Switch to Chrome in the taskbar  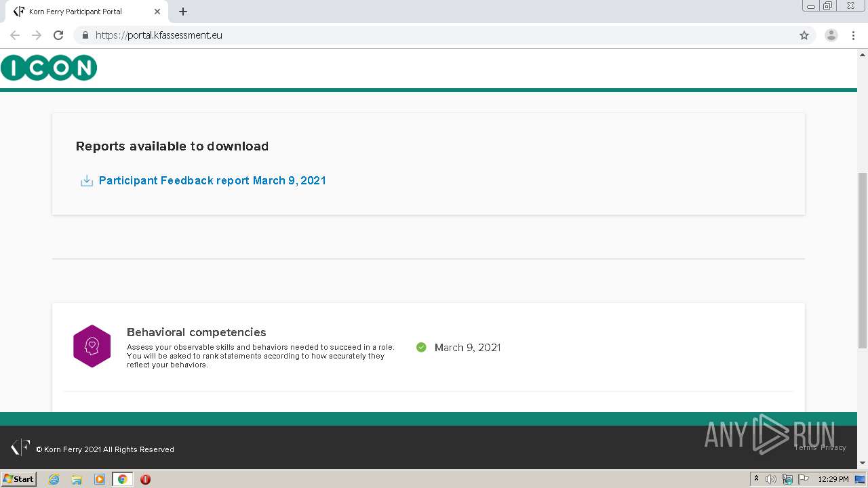click(122, 479)
